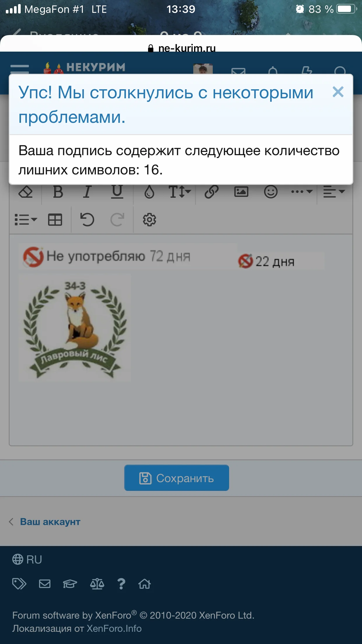Image resolution: width=362 pixels, height=644 pixels.
Task: Toggle italic text formatting
Action: (x=87, y=192)
